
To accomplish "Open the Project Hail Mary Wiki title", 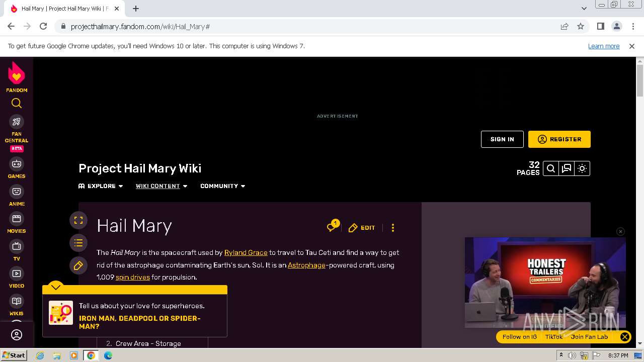I will [140, 168].
